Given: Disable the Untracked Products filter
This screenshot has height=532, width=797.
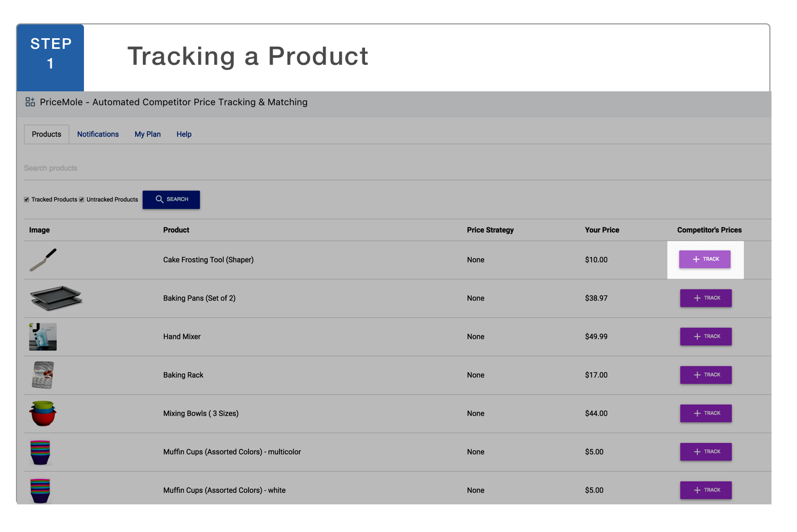Looking at the screenshot, I should [82, 199].
